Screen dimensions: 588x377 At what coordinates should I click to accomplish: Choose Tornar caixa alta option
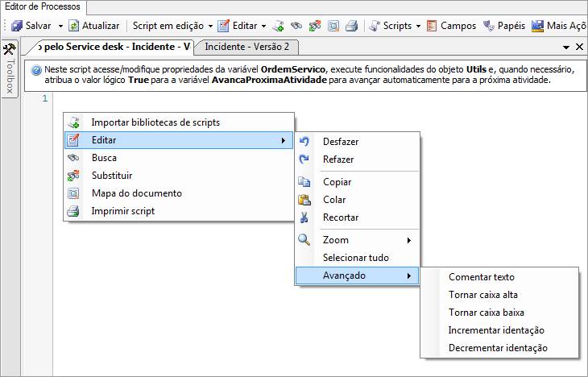tap(499, 295)
